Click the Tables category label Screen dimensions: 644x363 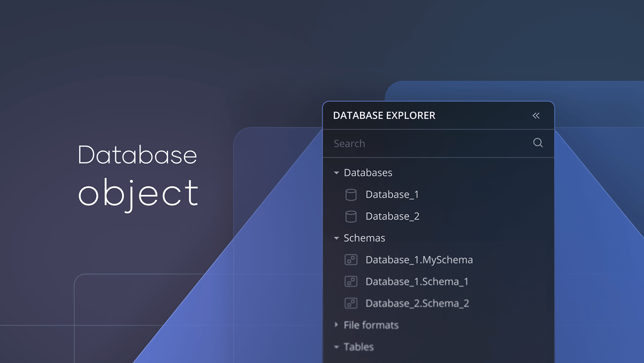[x=359, y=347]
